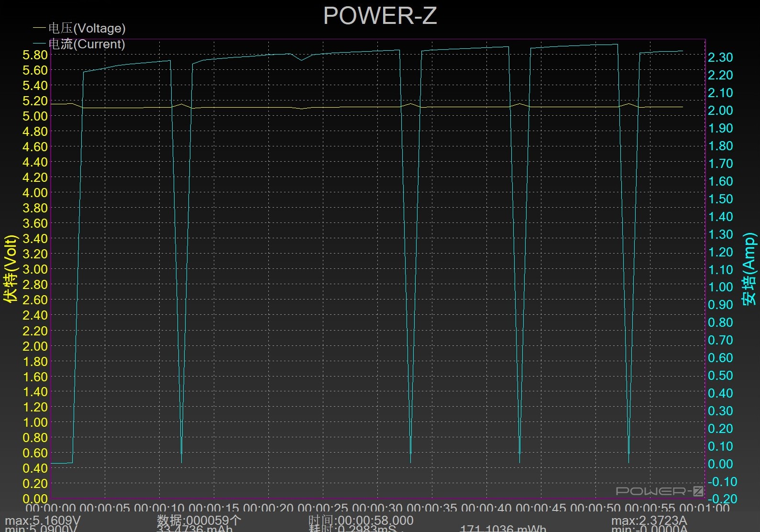
Task: Click the 数据:000059个 data count
Action: pos(199,520)
